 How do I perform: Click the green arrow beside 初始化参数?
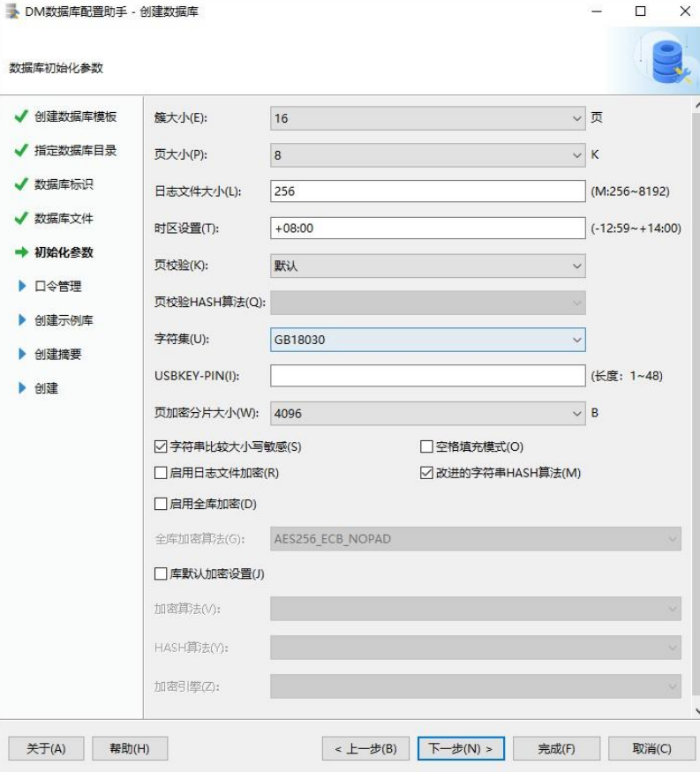coord(21,252)
